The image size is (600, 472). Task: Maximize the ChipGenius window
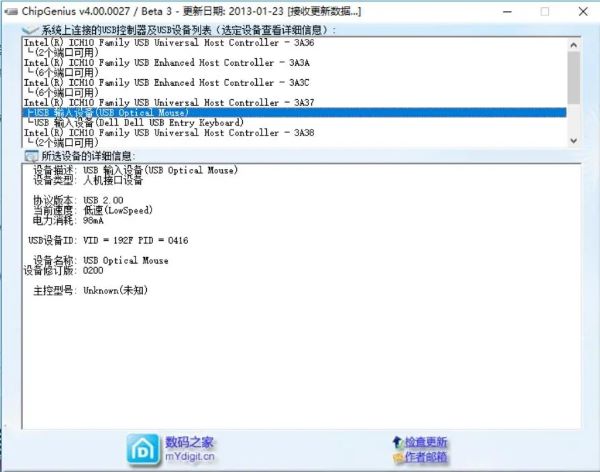tap(545, 11)
